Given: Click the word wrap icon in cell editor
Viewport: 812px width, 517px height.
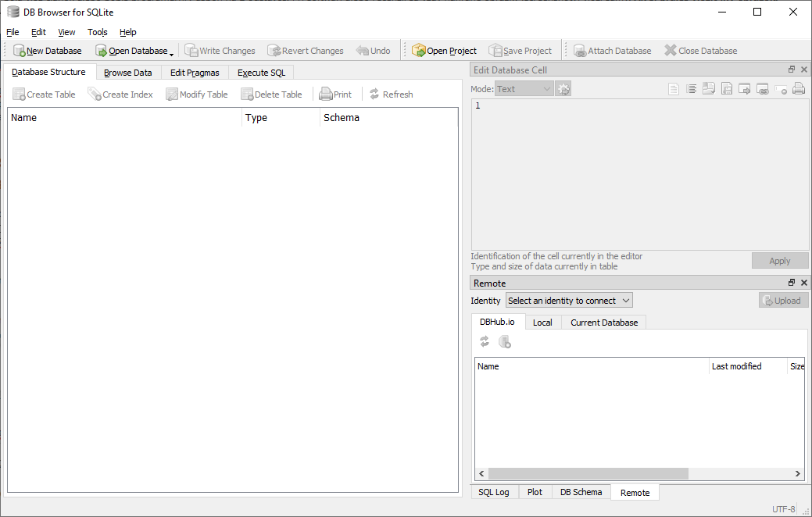Looking at the screenshot, I should tap(691, 88).
